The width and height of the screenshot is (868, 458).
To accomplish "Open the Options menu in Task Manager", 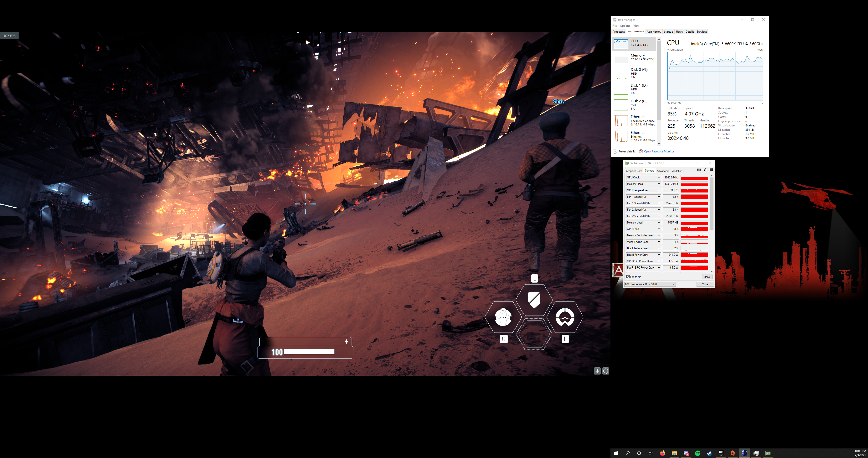I will (x=625, y=26).
